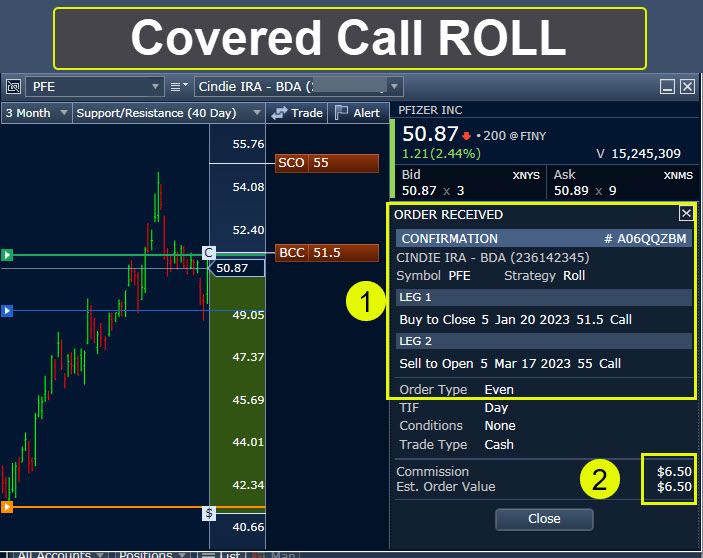Click the dollar sign cost basis marker
703x558 pixels.
coord(209,513)
